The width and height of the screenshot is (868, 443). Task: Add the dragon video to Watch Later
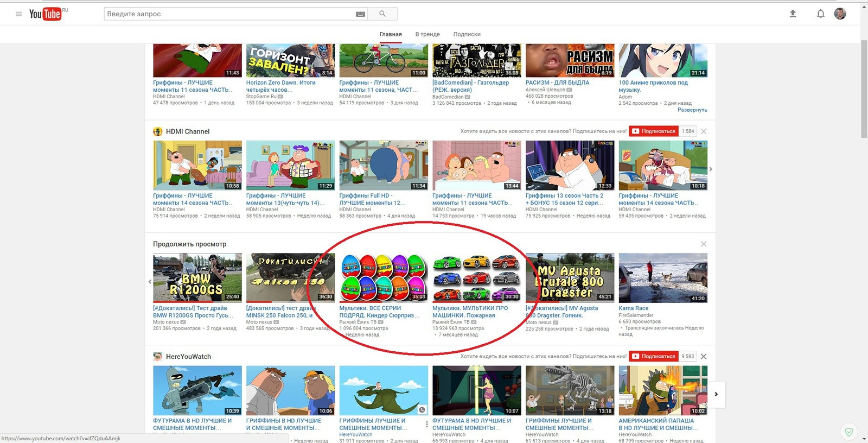pyautogui.click(x=422, y=410)
